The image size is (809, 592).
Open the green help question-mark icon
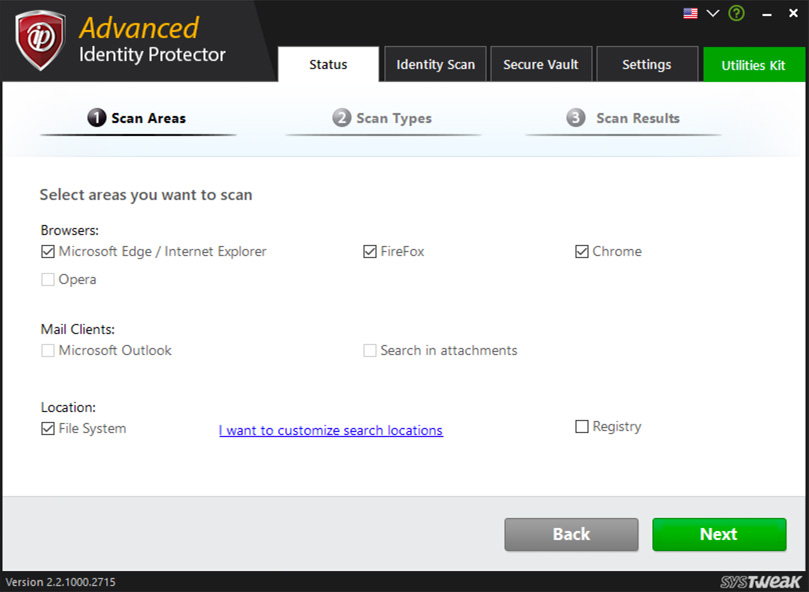736,13
